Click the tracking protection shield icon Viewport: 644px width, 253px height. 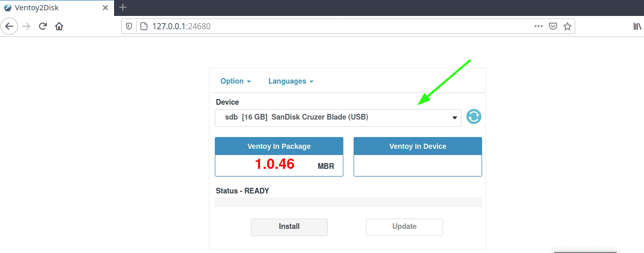point(129,26)
